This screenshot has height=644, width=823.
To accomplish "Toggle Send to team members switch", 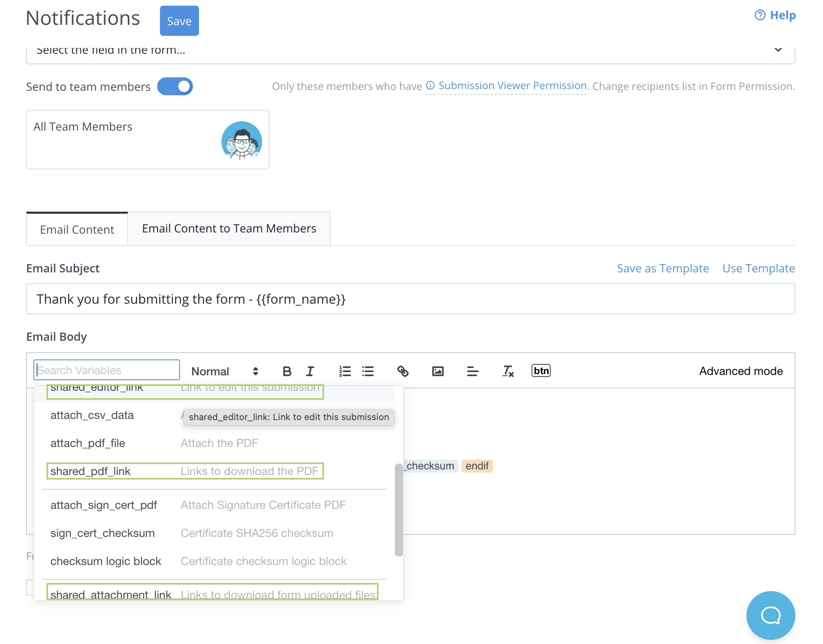I will pyautogui.click(x=176, y=86).
